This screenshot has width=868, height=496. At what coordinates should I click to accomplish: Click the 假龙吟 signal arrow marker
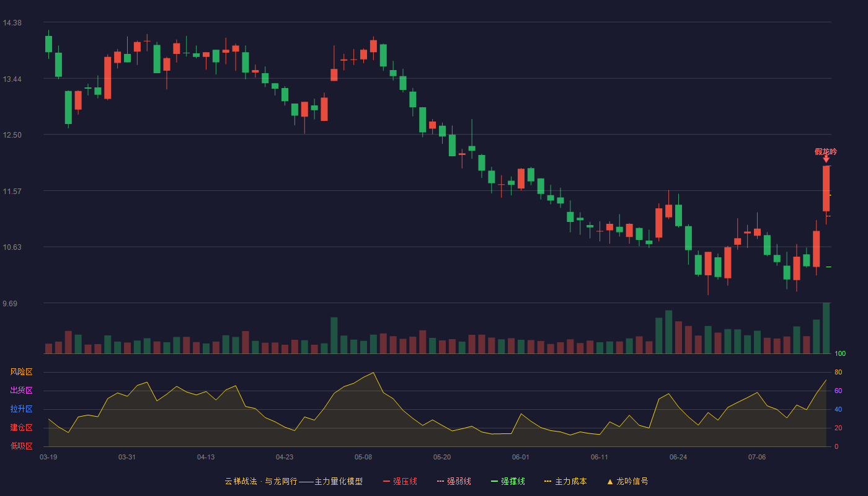click(826, 159)
